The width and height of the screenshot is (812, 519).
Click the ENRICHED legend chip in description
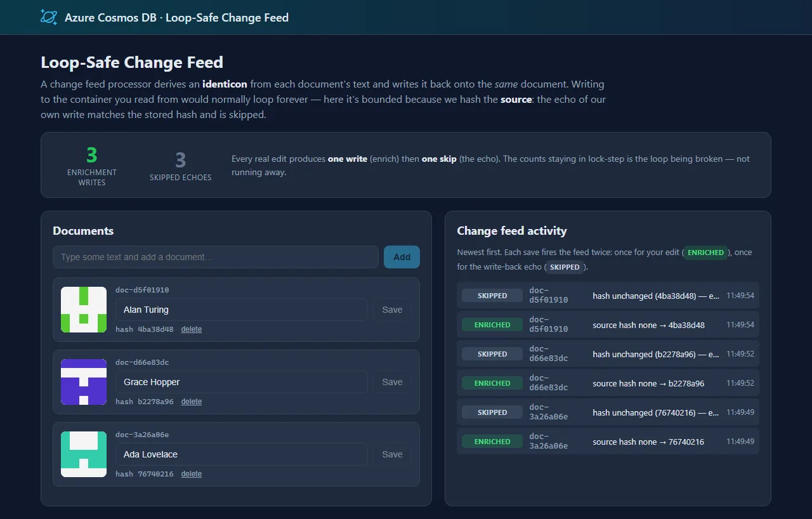point(705,253)
